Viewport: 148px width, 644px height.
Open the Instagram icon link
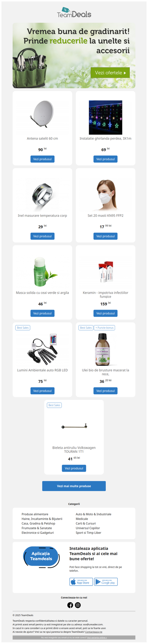pyautogui.click(x=78, y=605)
